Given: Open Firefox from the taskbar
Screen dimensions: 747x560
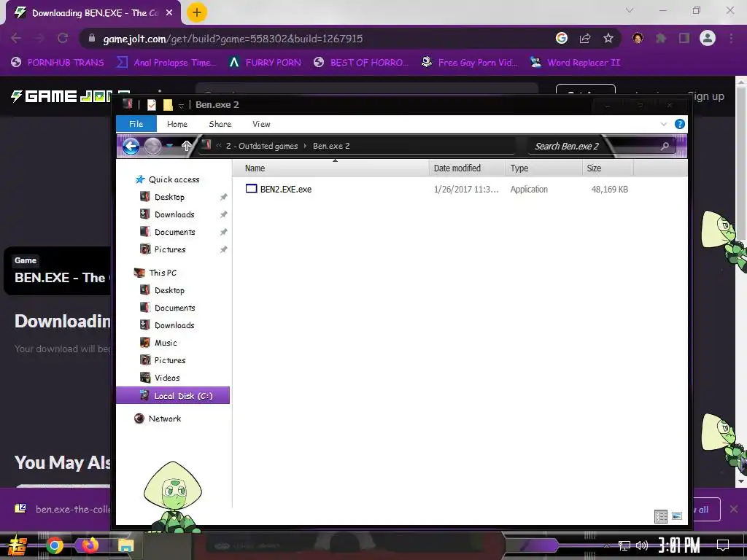Looking at the screenshot, I should pyautogui.click(x=89, y=545).
